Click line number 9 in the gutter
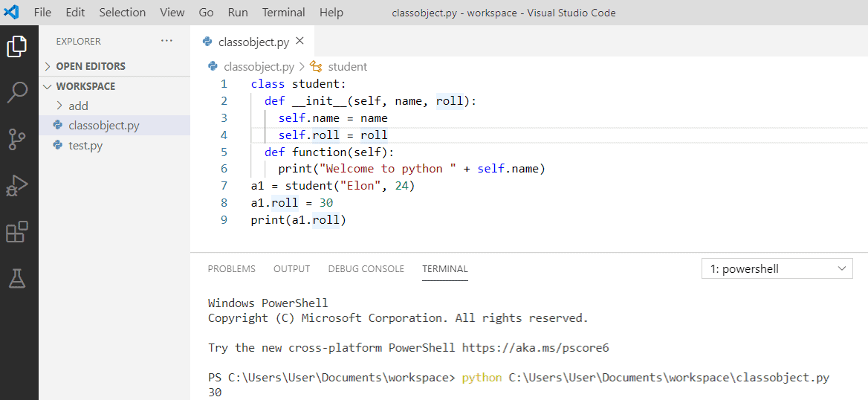The width and height of the screenshot is (868, 400). (x=224, y=220)
